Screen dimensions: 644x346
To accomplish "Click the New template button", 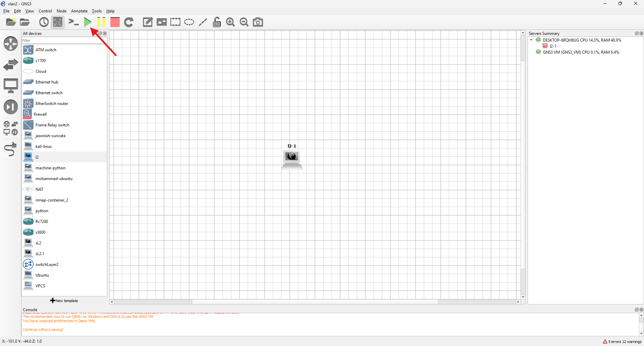I will point(64,301).
